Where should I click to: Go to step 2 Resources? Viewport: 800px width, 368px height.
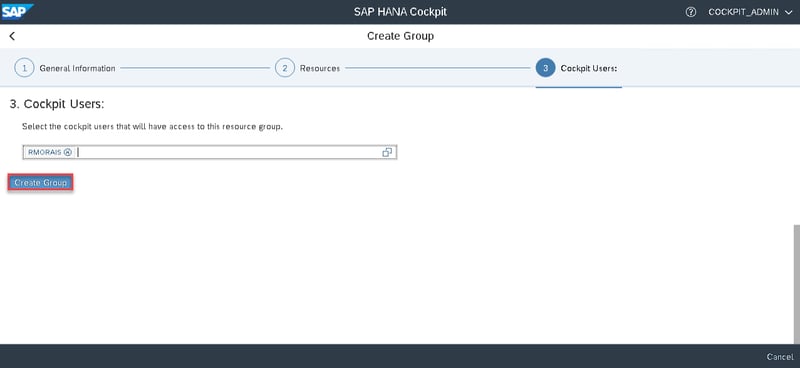[308, 68]
